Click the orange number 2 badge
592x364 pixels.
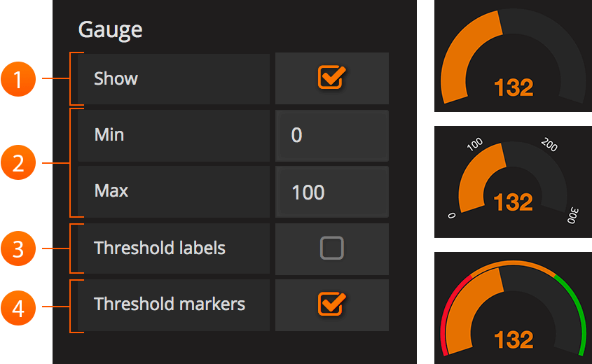tap(18, 163)
